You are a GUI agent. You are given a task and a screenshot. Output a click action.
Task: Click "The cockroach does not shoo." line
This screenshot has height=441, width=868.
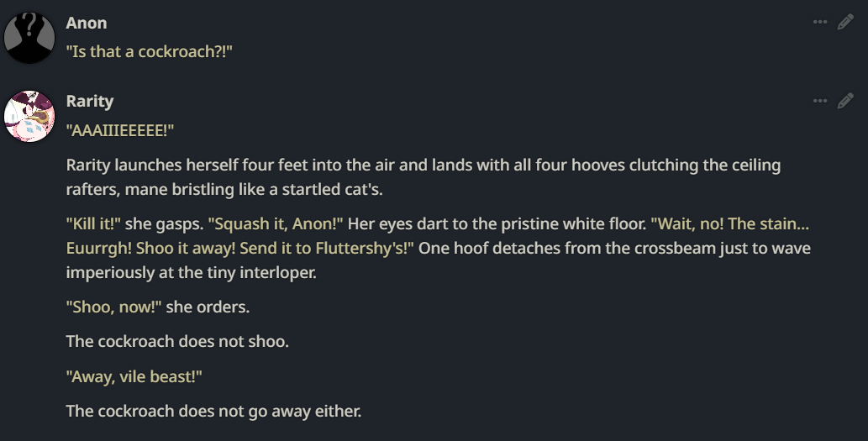[x=176, y=341]
